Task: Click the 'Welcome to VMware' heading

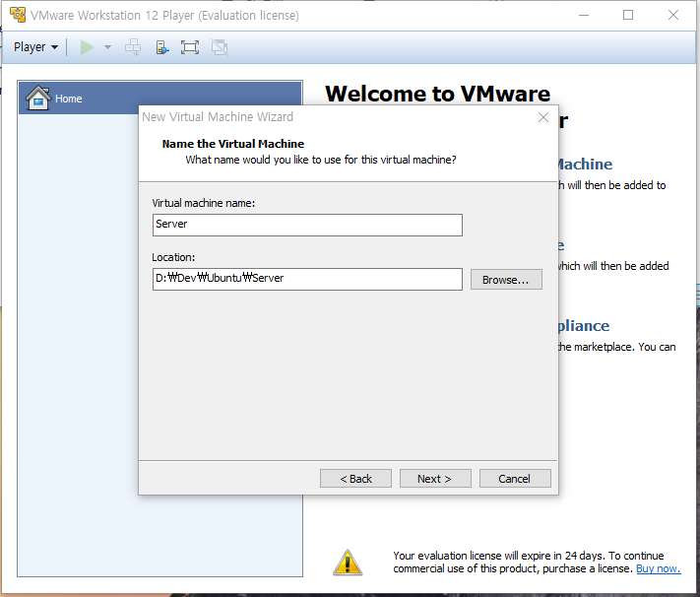Action: point(437,94)
